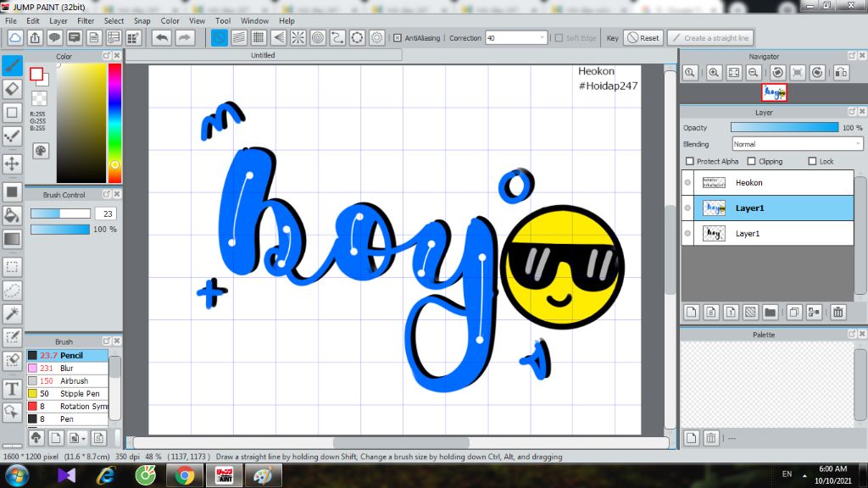The image size is (868, 488).
Task: Choose the Lasso selection tool
Action: tap(12, 291)
